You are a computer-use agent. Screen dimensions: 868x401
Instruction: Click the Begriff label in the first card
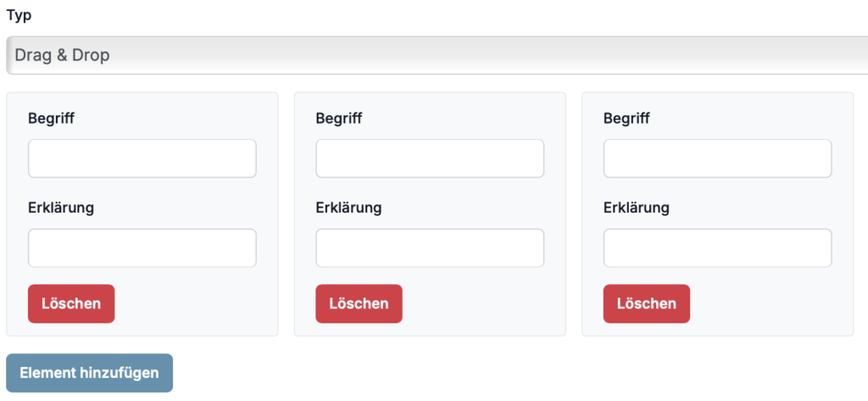coord(51,119)
